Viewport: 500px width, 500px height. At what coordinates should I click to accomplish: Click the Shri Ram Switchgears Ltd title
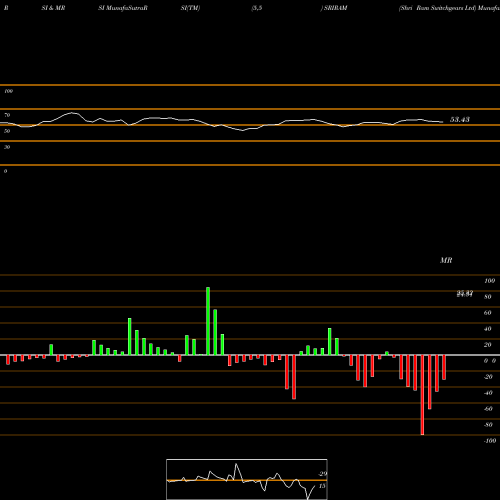tap(437, 8)
